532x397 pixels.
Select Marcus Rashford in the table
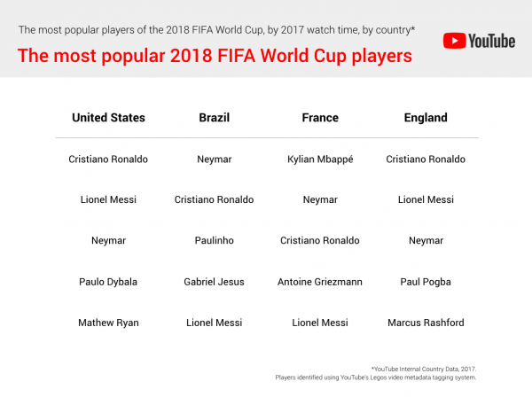coord(426,323)
